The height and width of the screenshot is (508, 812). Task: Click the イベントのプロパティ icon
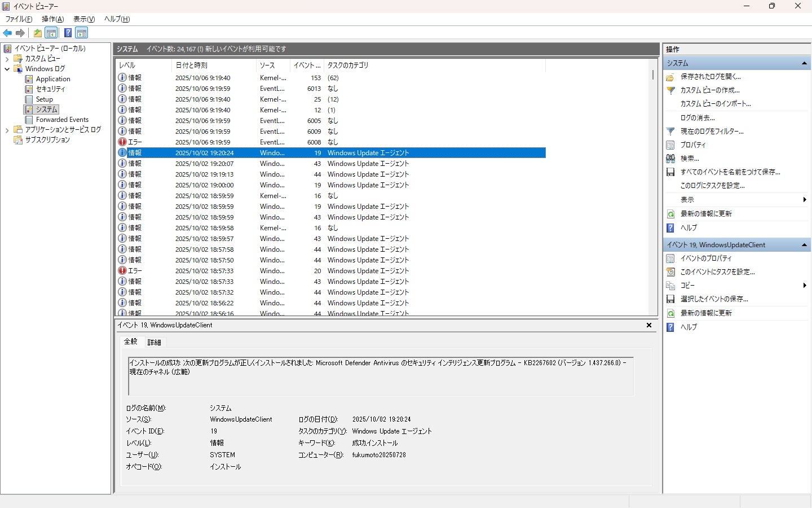pos(670,259)
